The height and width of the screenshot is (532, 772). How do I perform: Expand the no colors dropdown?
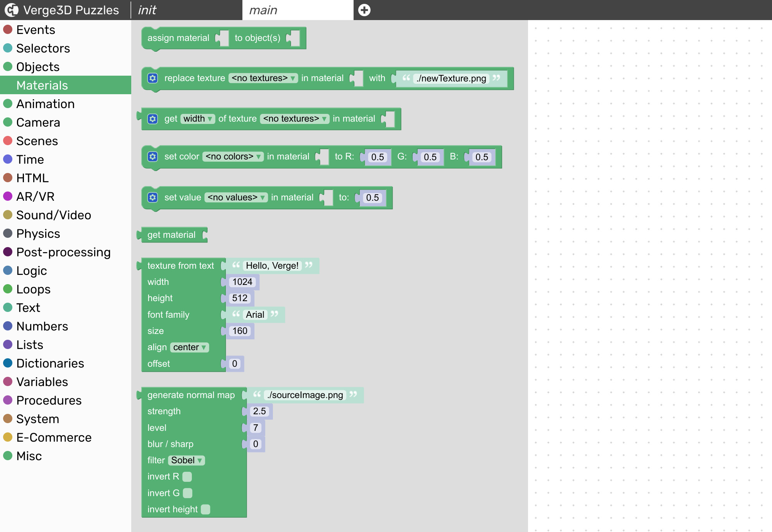pyautogui.click(x=233, y=157)
